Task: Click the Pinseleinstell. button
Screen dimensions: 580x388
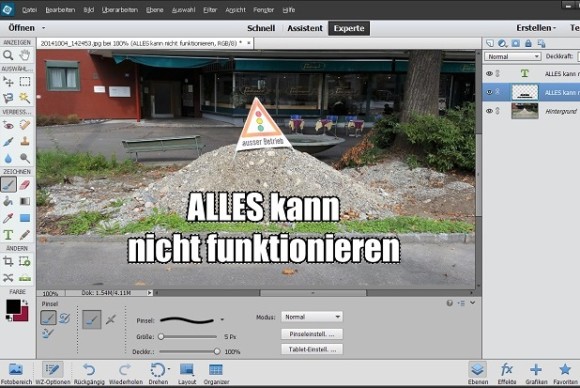Action: click(312, 334)
